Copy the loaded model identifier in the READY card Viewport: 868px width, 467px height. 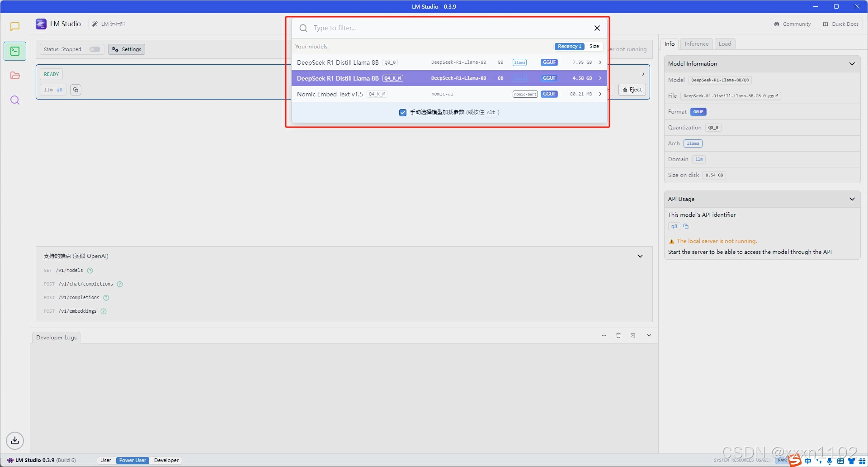point(76,90)
